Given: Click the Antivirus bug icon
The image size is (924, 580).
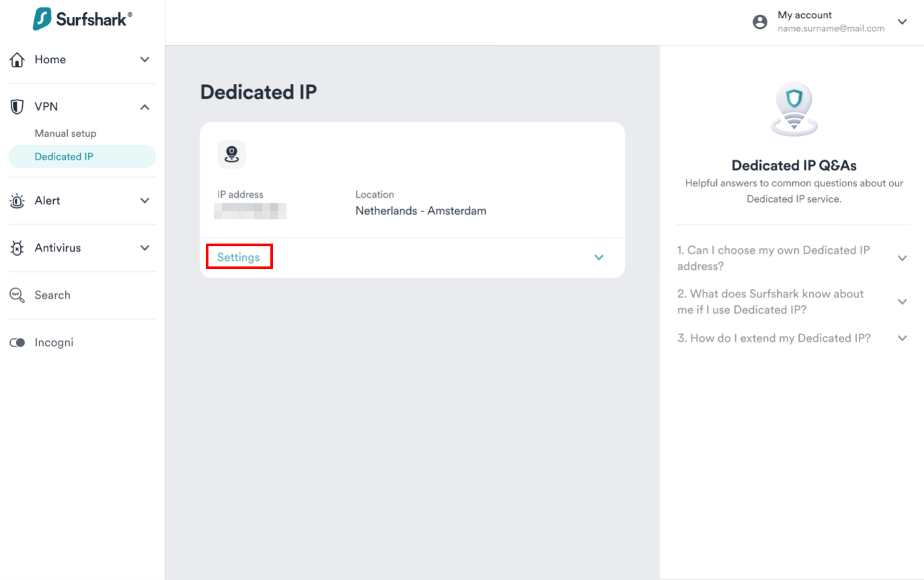Looking at the screenshot, I should coord(17,248).
